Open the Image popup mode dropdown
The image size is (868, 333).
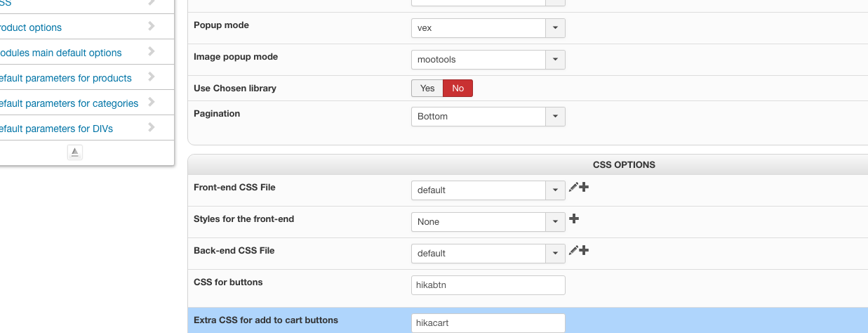coord(555,60)
